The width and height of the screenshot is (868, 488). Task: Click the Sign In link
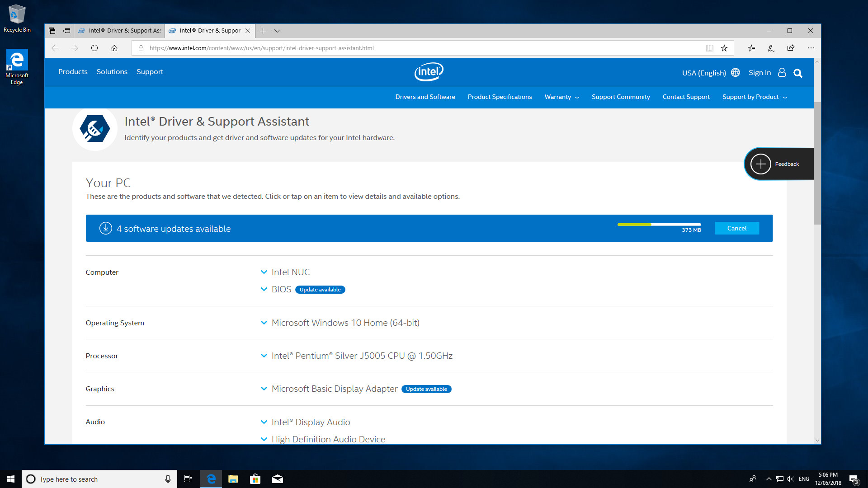[759, 73]
